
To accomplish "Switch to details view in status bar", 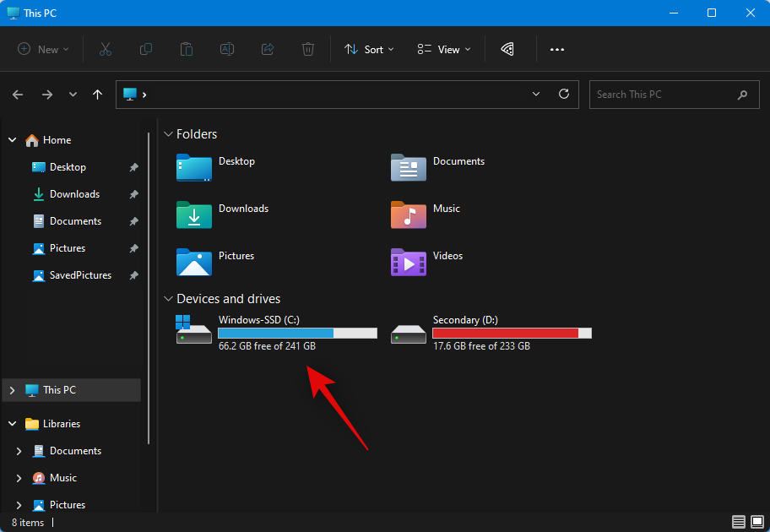I will [x=739, y=522].
